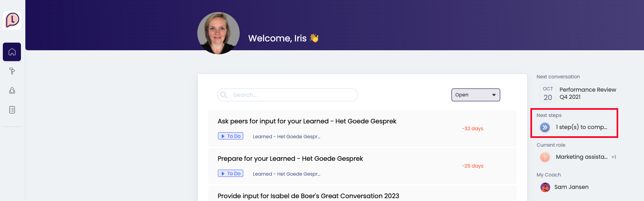The image size is (644, 201).
Task: Open the signpost roles icon in sidebar
Action: point(12,71)
